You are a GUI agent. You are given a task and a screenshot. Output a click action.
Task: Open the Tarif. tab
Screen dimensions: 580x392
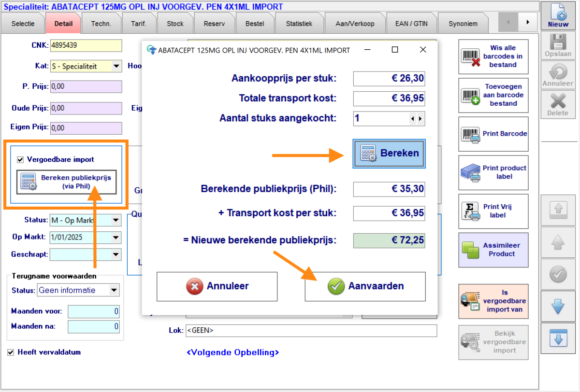click(x=138, y=24)
